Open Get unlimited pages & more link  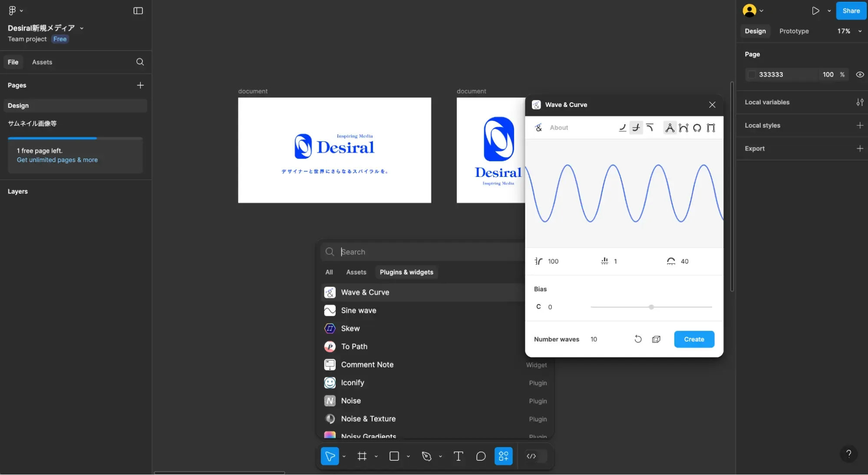tap(57, 160)
